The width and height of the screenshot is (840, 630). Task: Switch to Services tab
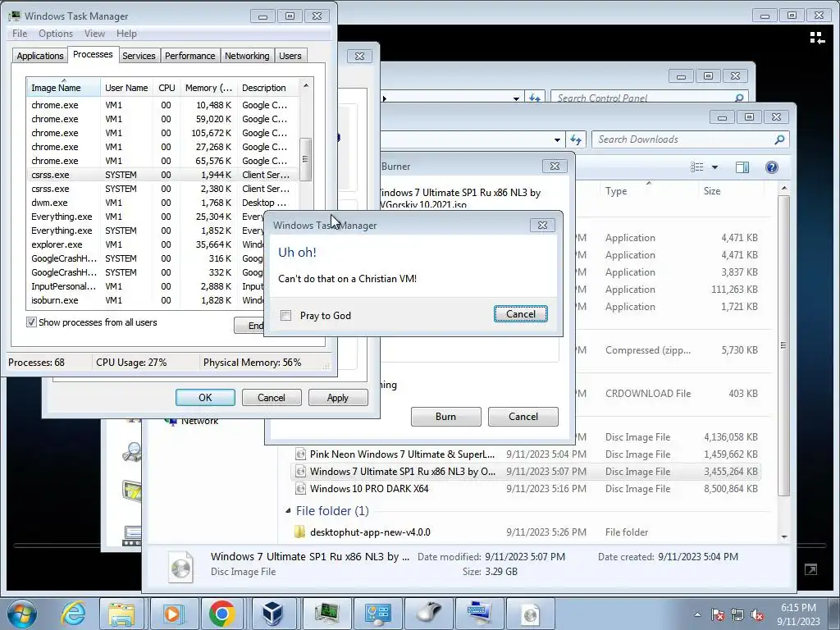point(139,56)
